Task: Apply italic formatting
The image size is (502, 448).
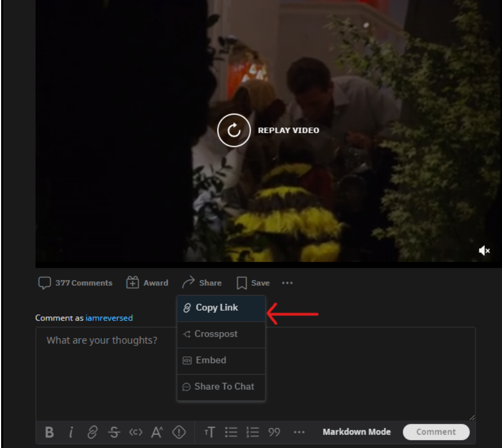Action: (x=71, y=433)
